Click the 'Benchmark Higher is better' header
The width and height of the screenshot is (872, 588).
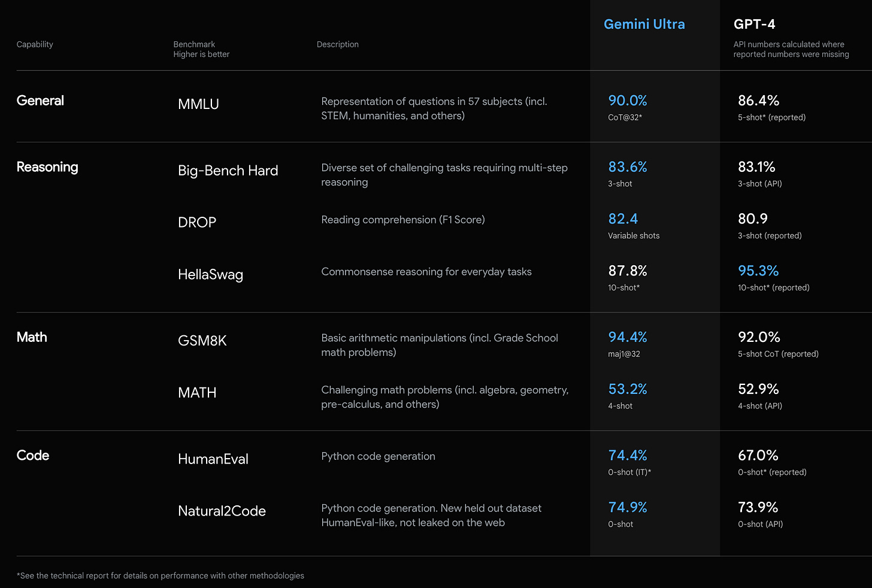click(x=201, y=49)
